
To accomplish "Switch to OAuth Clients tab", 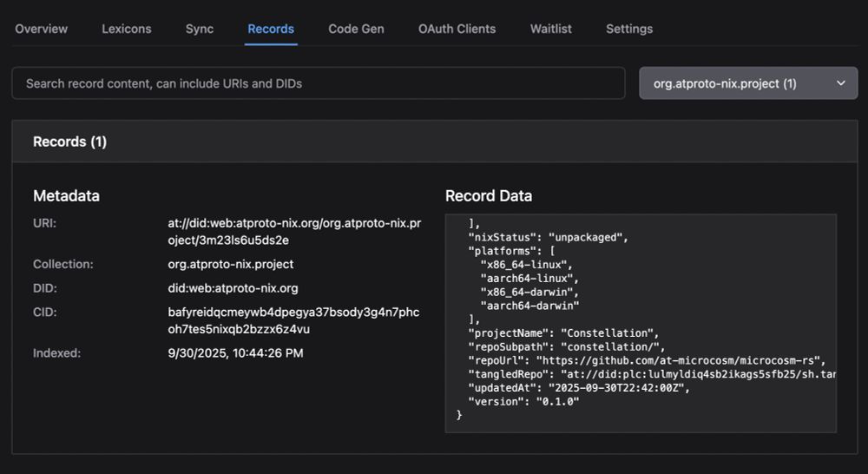I will 457,29.
